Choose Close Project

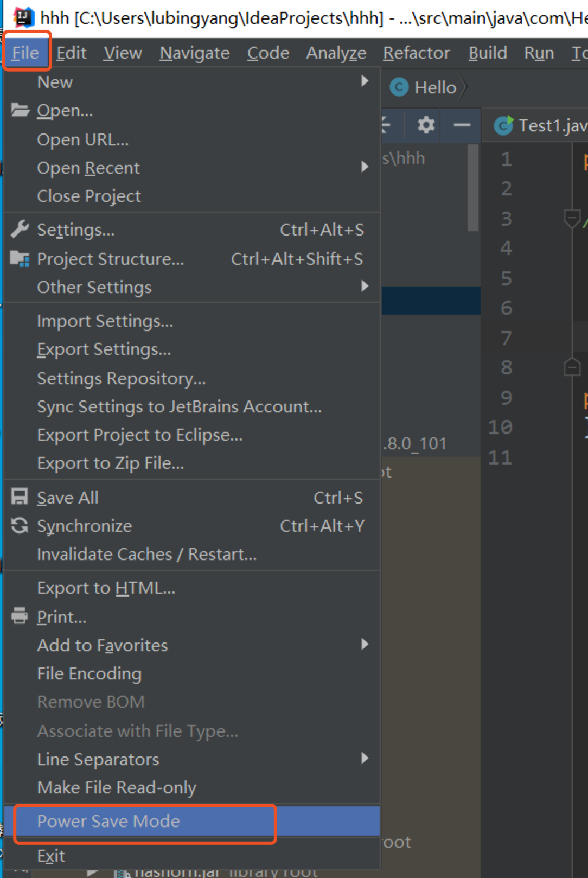coord(89,196)
